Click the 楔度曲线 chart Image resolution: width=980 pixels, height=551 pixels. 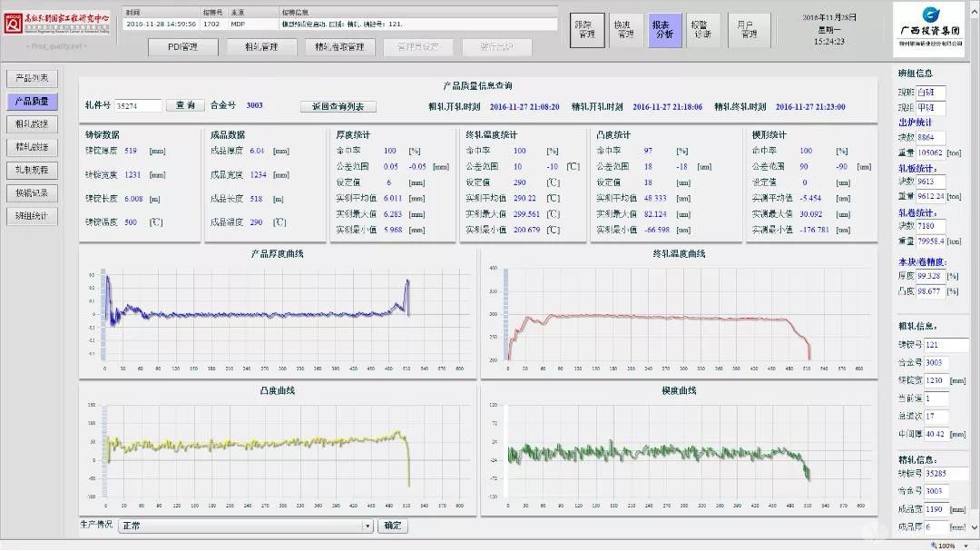[679, 449]
